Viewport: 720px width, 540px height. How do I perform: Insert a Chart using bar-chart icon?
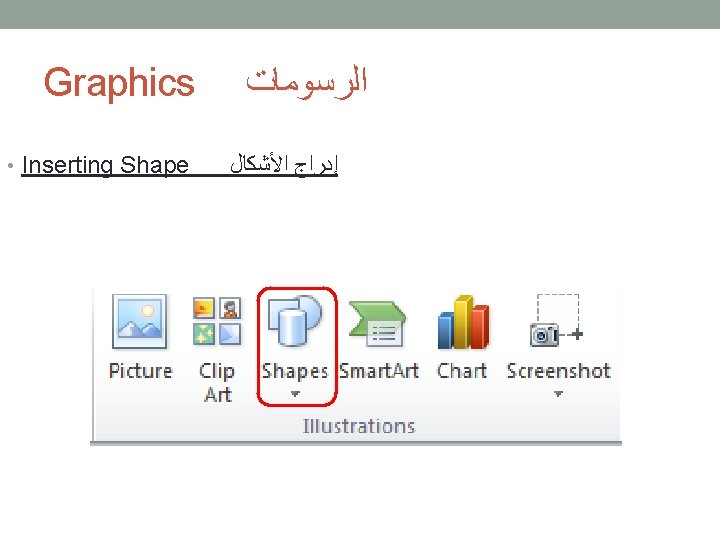pos(462,323)
